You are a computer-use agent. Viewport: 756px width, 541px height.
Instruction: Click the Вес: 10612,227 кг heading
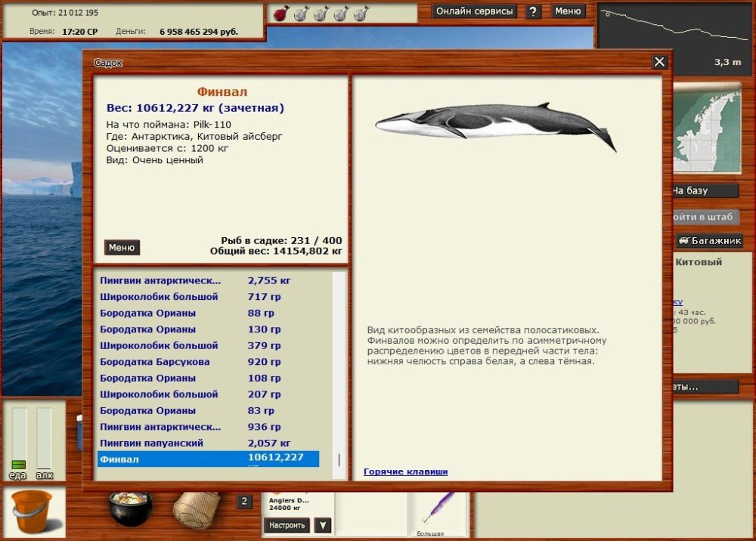coord(195,108)
